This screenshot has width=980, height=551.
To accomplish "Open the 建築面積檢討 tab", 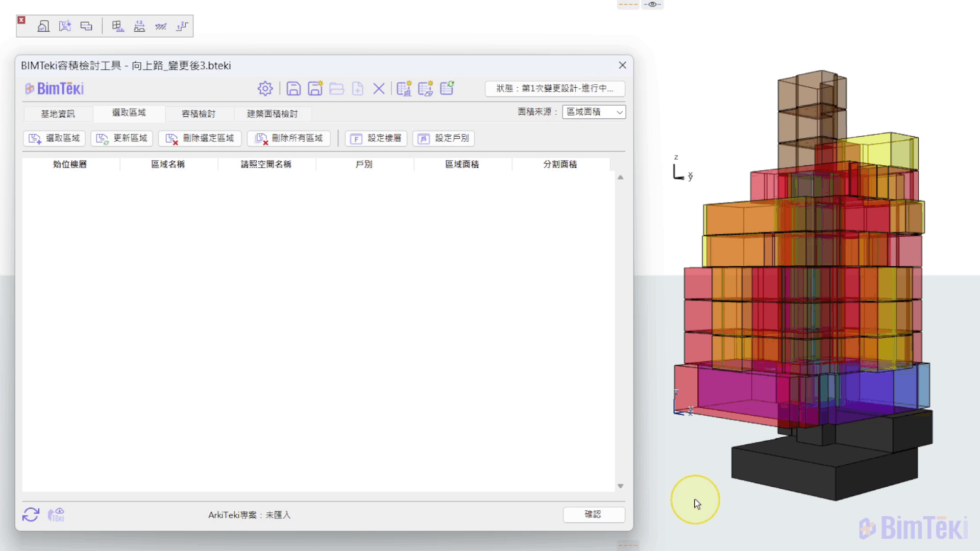I will (273, 114).
